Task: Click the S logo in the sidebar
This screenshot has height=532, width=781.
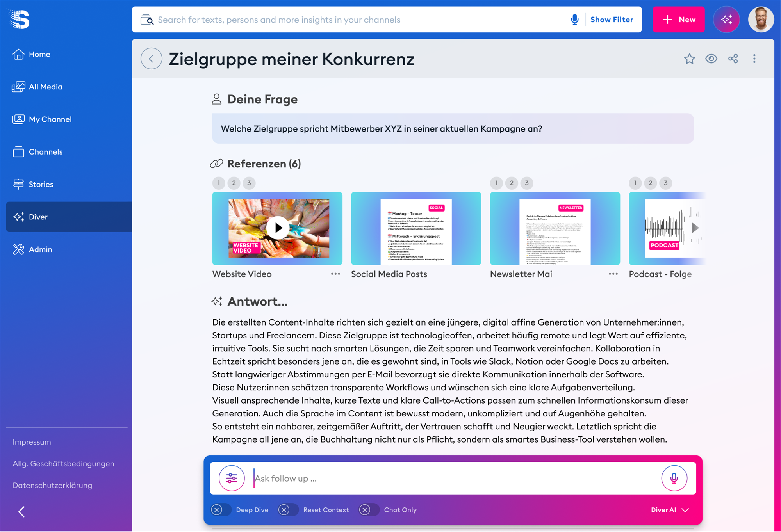Action: tap(20, 19)
